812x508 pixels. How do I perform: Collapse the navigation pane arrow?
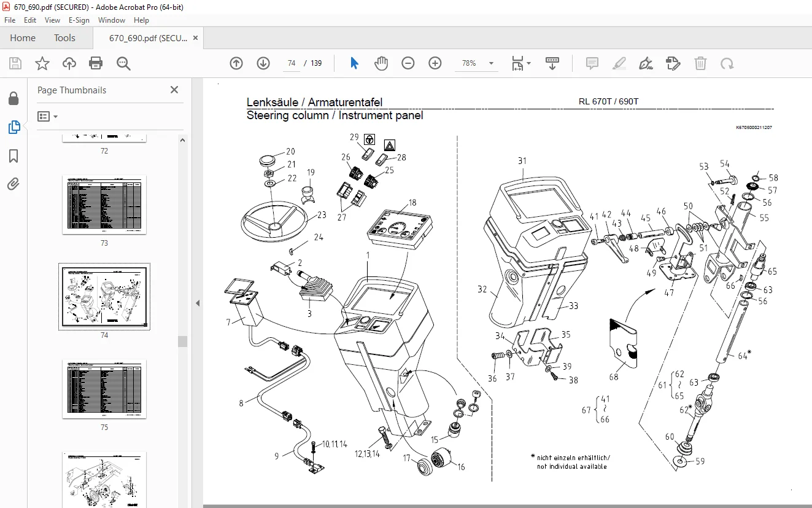[x=198, y=303]
